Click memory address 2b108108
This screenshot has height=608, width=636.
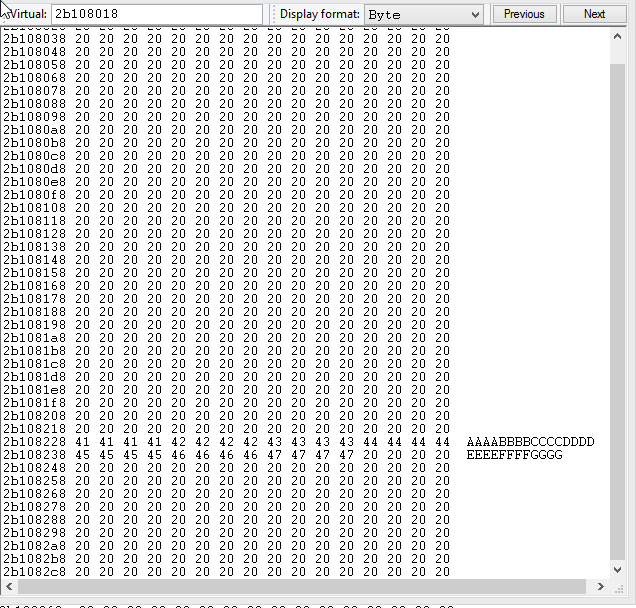pos(35,208)
